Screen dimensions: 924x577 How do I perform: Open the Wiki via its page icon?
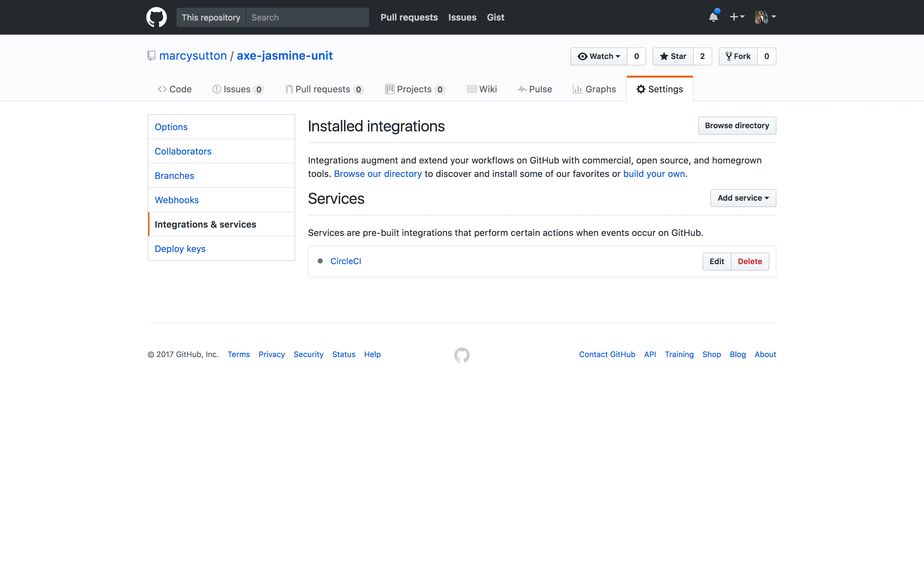tap(471, 89)
